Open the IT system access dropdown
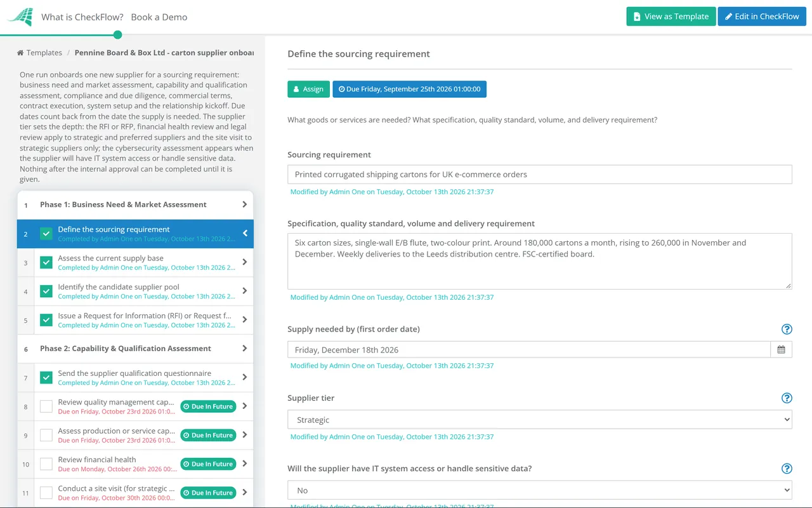Viewport: 812px width, 508px height. (540, 490)
